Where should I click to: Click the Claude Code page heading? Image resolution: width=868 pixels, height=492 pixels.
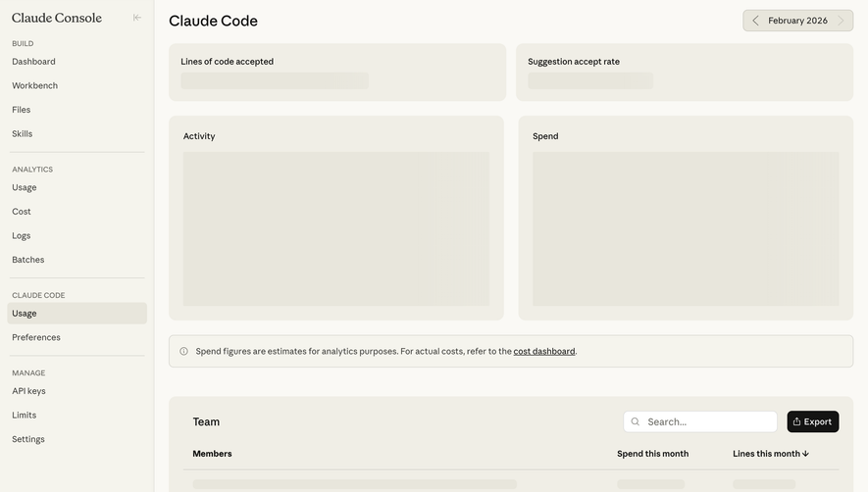point(213,21)
